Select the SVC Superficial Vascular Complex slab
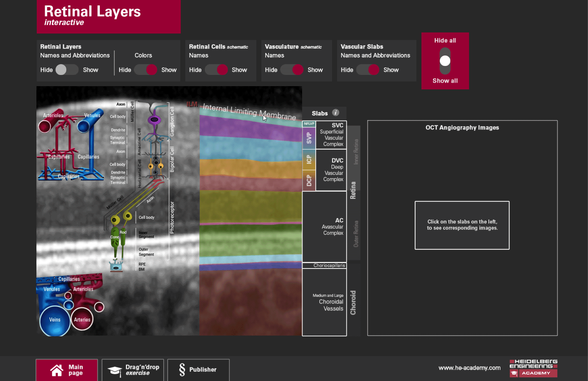Screen dimensions: 588x381 [x=331, y=135]
